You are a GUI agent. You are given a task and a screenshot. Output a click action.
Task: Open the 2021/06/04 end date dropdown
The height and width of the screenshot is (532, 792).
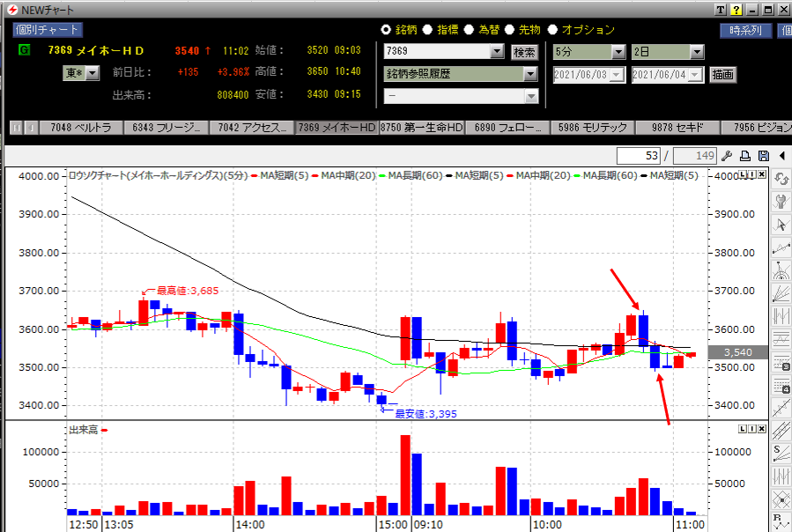pos(695,75)
